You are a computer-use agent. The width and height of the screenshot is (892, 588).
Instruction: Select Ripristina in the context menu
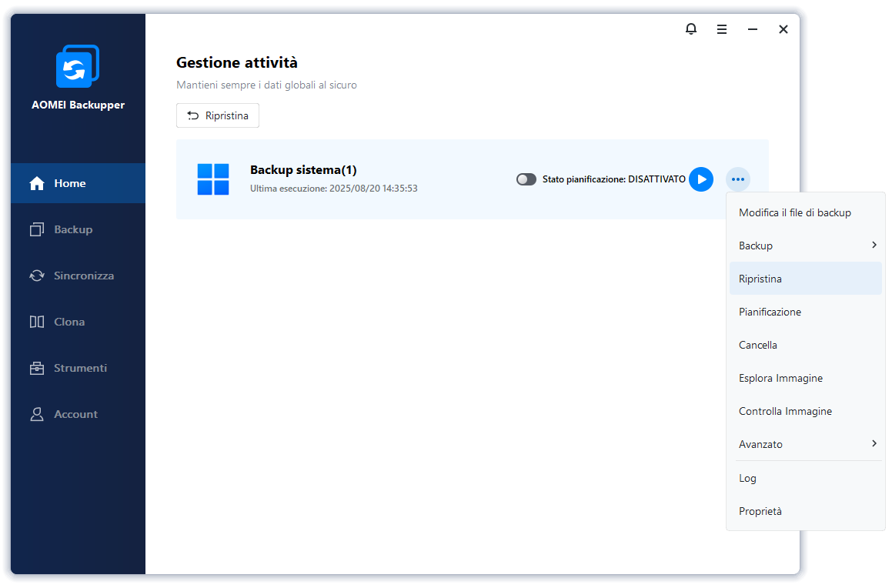(x=760, y=279)
